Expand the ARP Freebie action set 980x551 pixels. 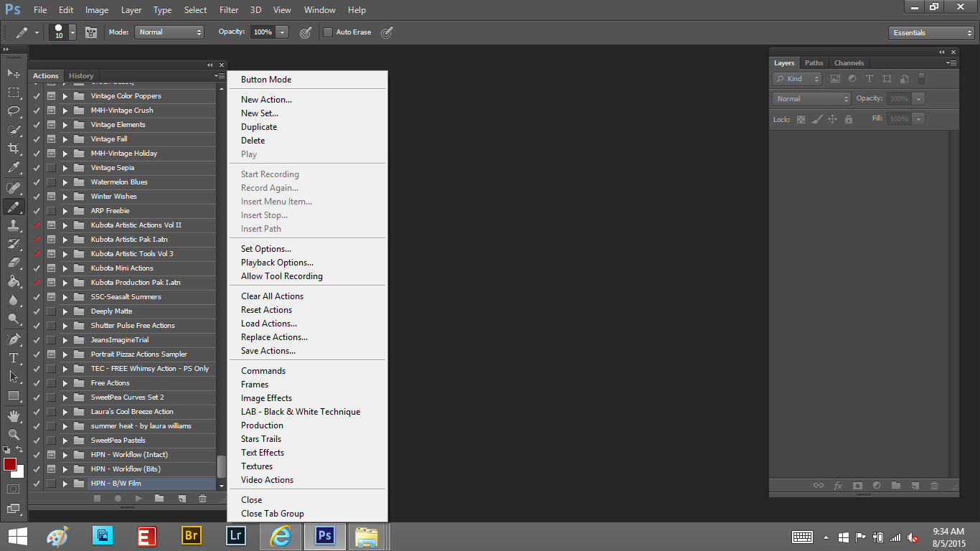pos(65,211)
